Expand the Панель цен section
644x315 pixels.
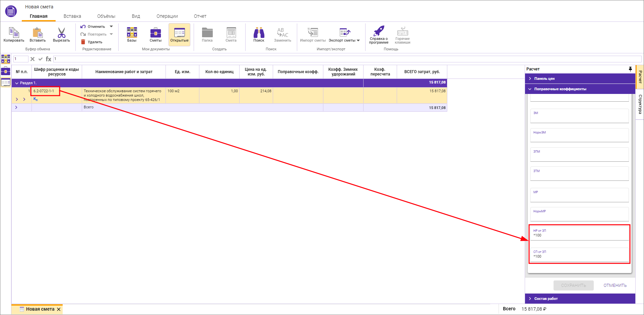coord(544,78)
